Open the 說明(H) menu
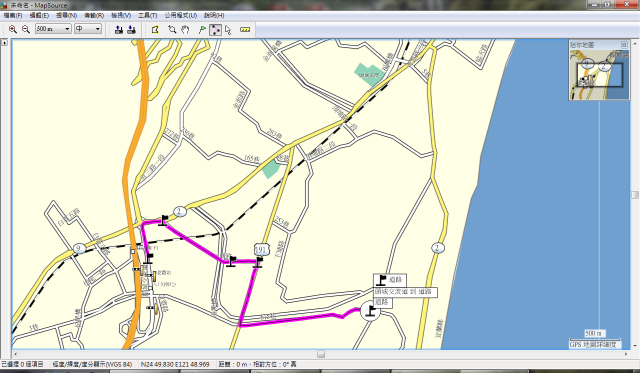 click(x=214, y=16)
